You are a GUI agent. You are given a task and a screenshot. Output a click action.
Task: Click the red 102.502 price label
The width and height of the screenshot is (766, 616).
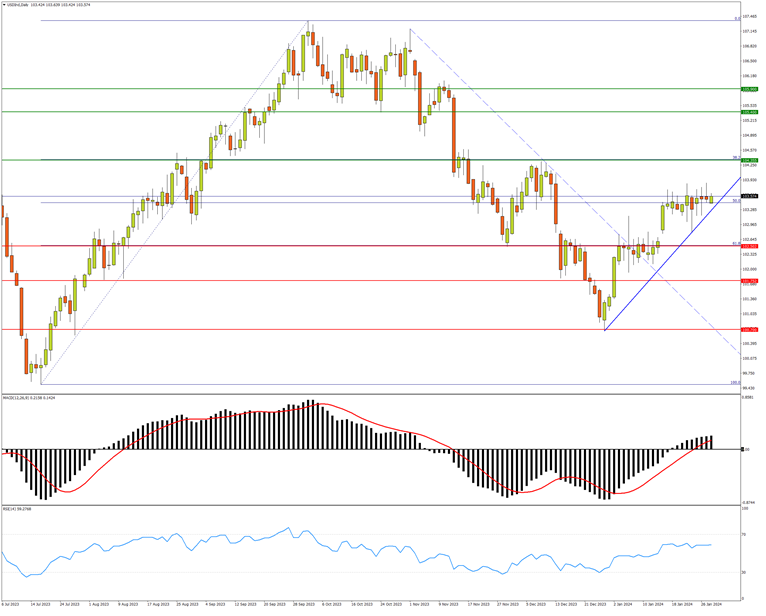(x=749, y=246)
